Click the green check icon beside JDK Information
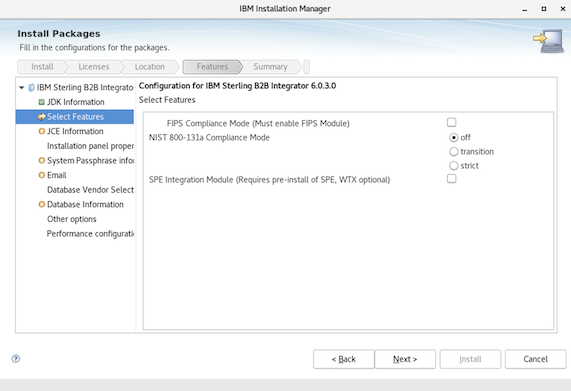 (x=42, y=102)
